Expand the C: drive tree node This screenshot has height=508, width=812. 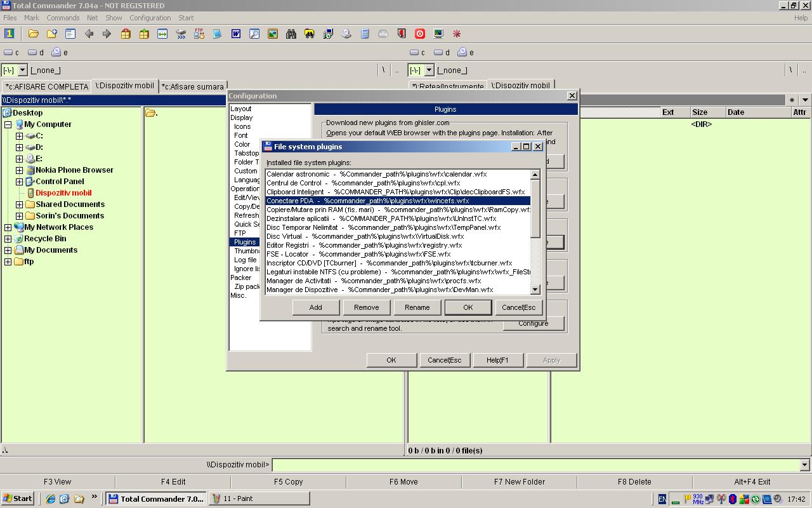(19, 136)
